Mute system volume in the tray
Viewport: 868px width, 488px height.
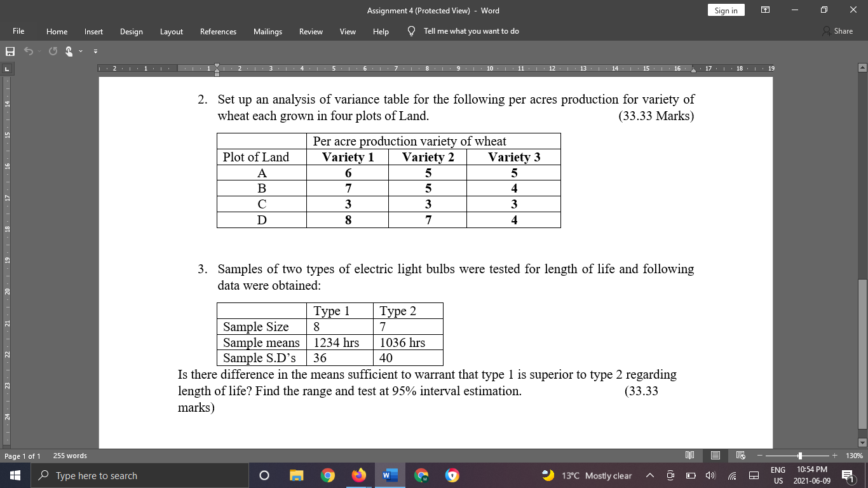[x=709, y=475]
